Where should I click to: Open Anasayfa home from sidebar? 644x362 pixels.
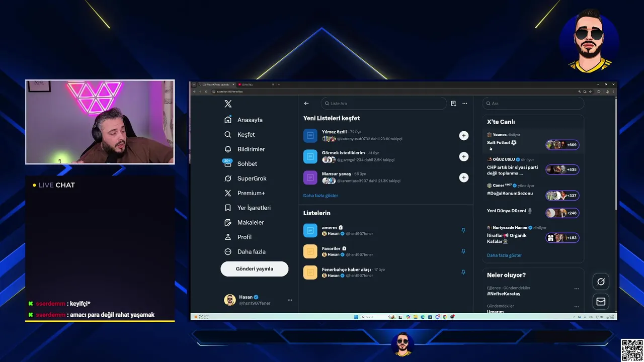tap(244, 120)
